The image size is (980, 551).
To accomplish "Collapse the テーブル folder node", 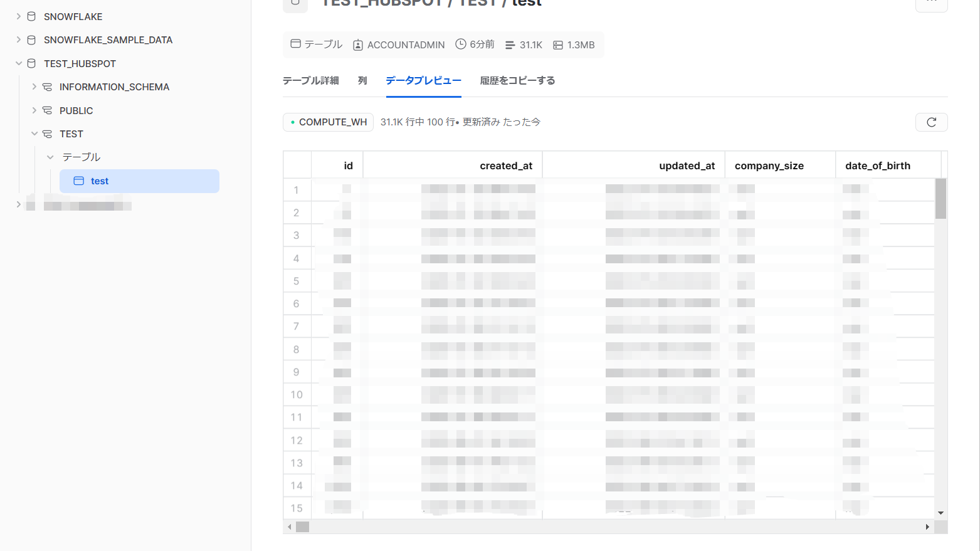I will click(50, 157).
